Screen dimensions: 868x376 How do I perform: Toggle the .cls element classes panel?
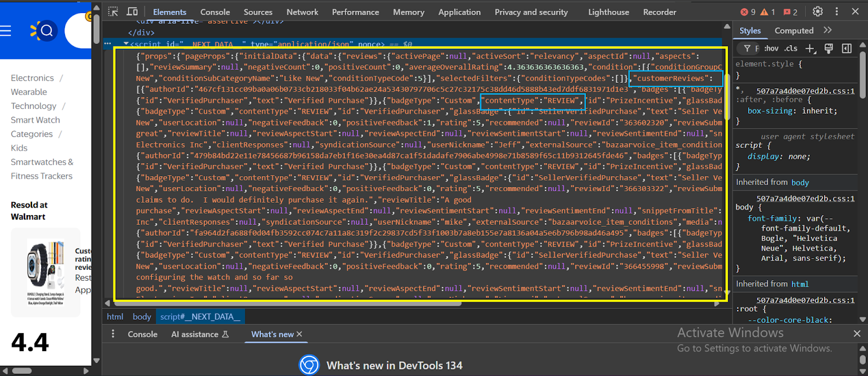pyautogui.click(x=791, y=48)
